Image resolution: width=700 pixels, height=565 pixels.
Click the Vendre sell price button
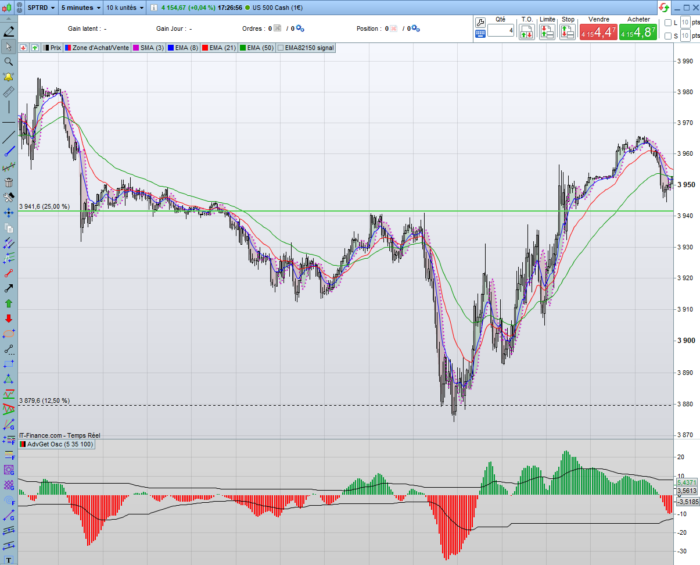tap(599, 32)
